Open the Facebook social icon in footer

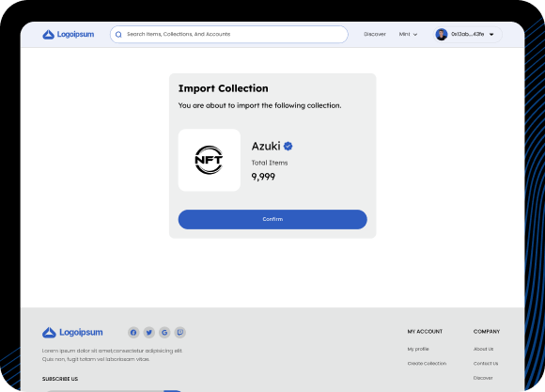133,333
